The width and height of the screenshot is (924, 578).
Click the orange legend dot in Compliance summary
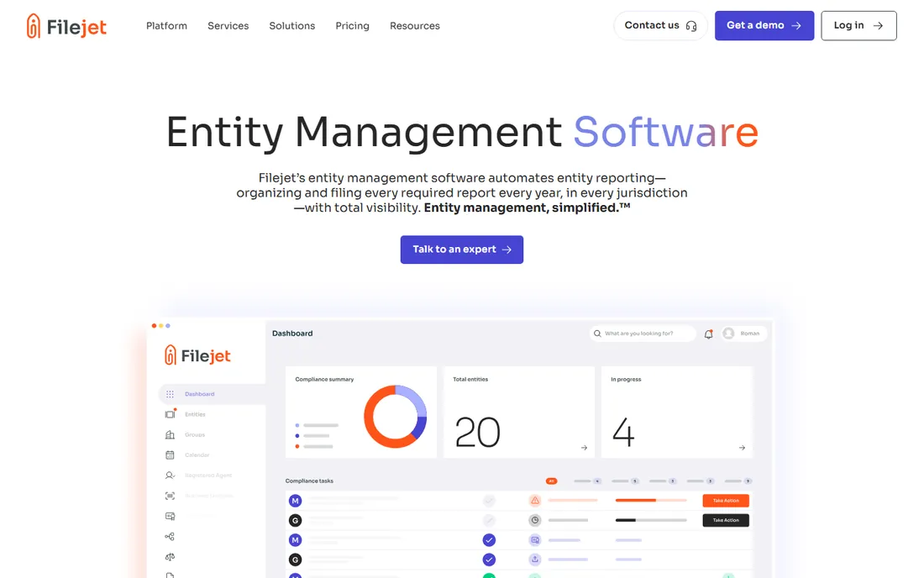pyautogui.click(x=297, y=447)
